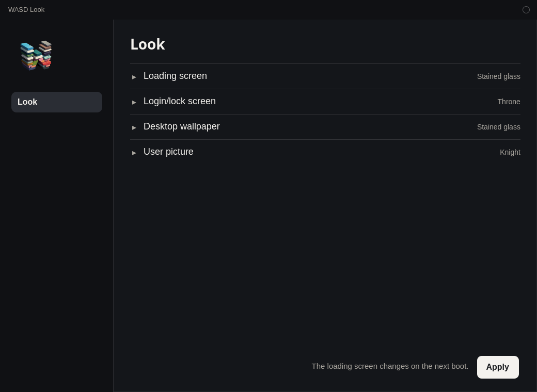
Task: Select the Look sidebar item
Action: [57, 102]
